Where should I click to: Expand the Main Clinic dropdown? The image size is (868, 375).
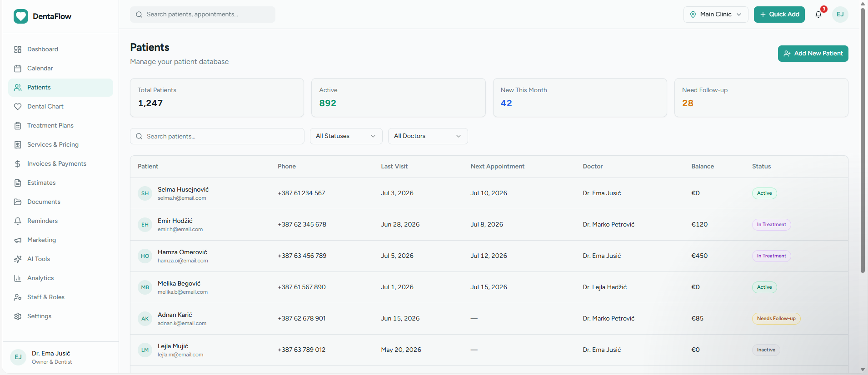coord(716,15)
